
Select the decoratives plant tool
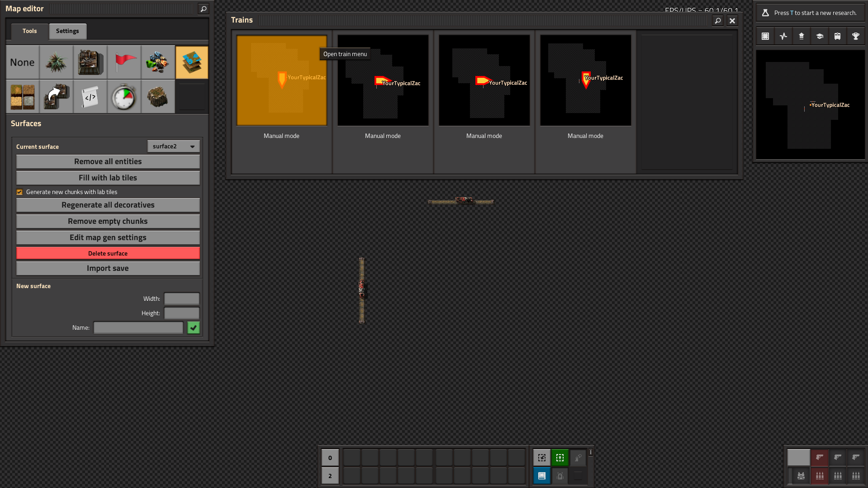57,62
